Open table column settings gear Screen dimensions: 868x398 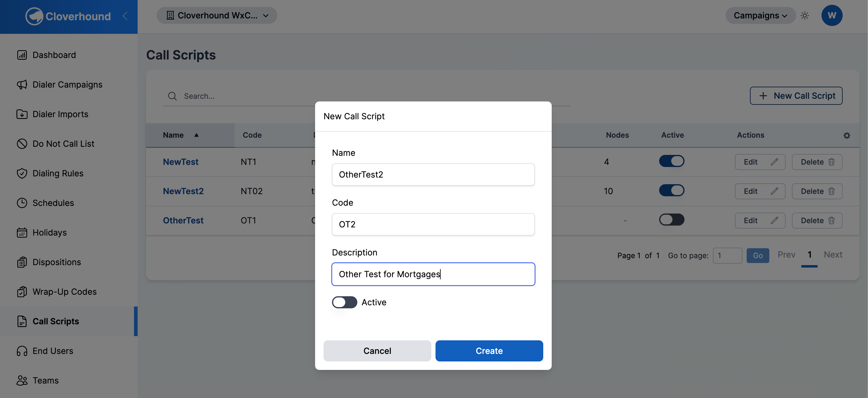(847, 136)
